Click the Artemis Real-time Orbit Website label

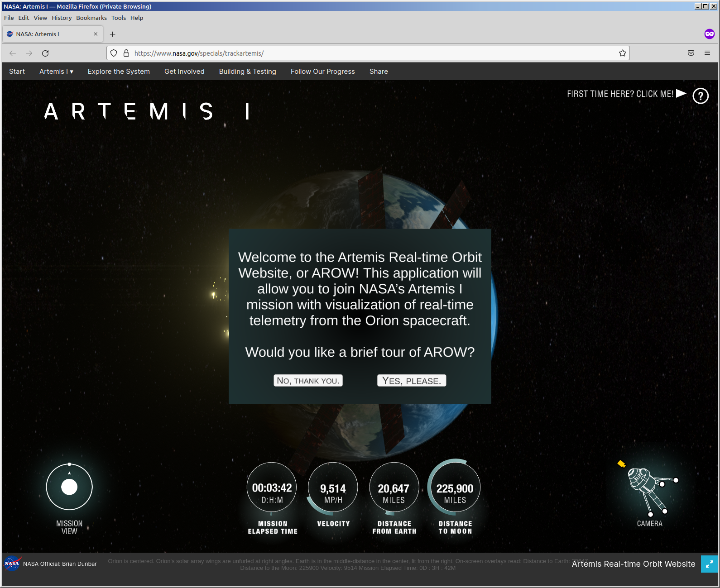pos(634,564)
